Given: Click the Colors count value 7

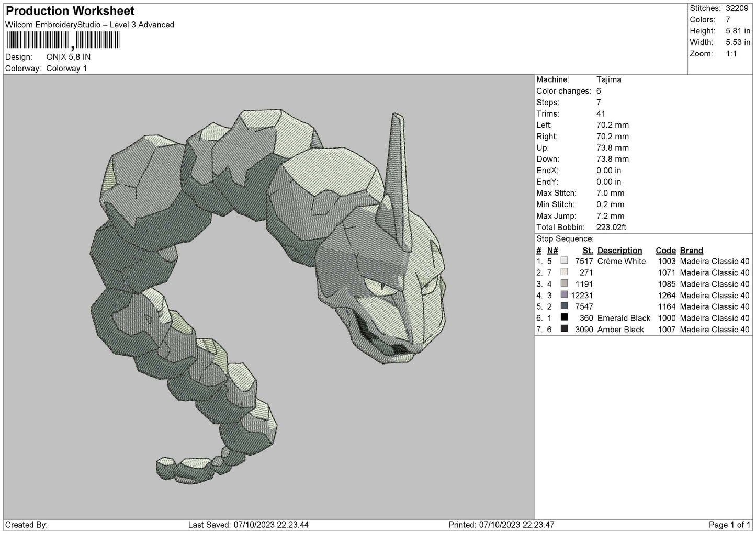Looking at the screenshot, I should [728, 20].
